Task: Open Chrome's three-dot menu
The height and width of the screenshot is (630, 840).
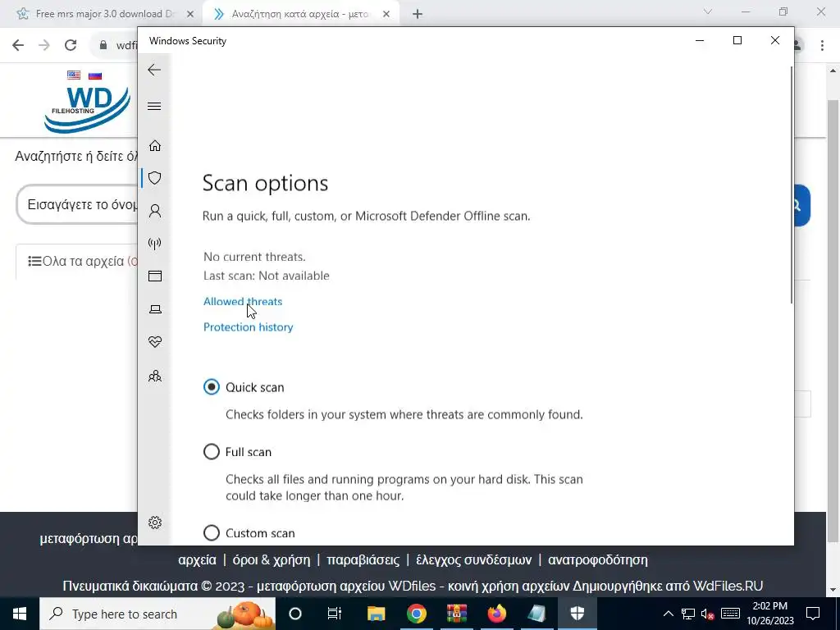Action: coord(822,46)
